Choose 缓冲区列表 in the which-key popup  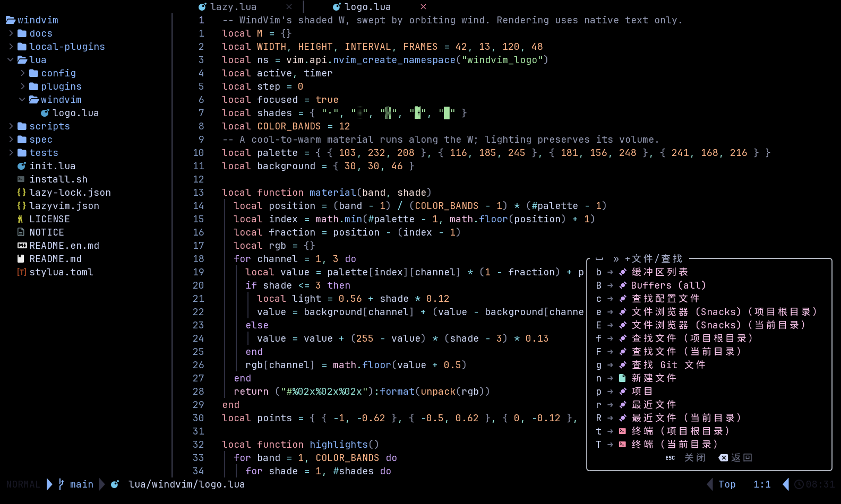pyautogui.click(x=659, y=272)
